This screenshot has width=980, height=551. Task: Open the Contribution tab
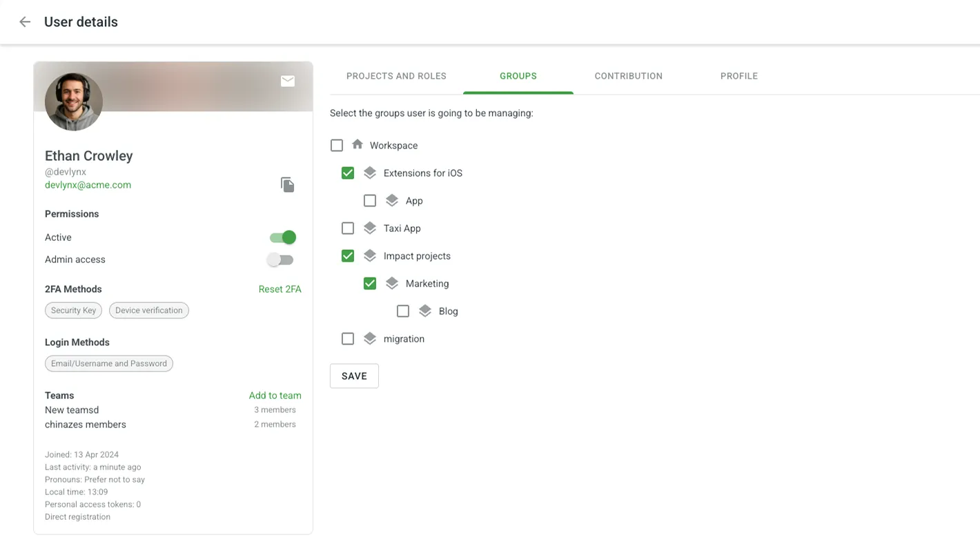coord(628,76)
